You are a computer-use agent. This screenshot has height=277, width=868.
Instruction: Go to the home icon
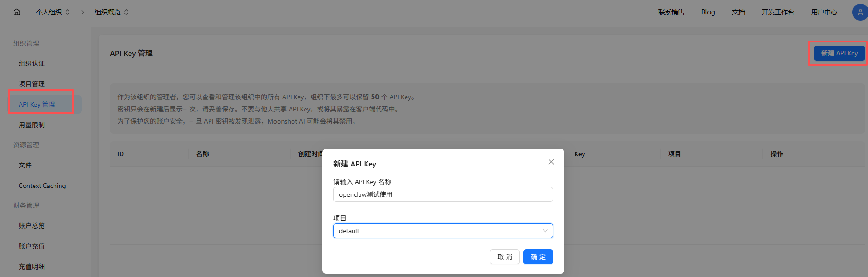pyautogui.click(x=17, y=12)
